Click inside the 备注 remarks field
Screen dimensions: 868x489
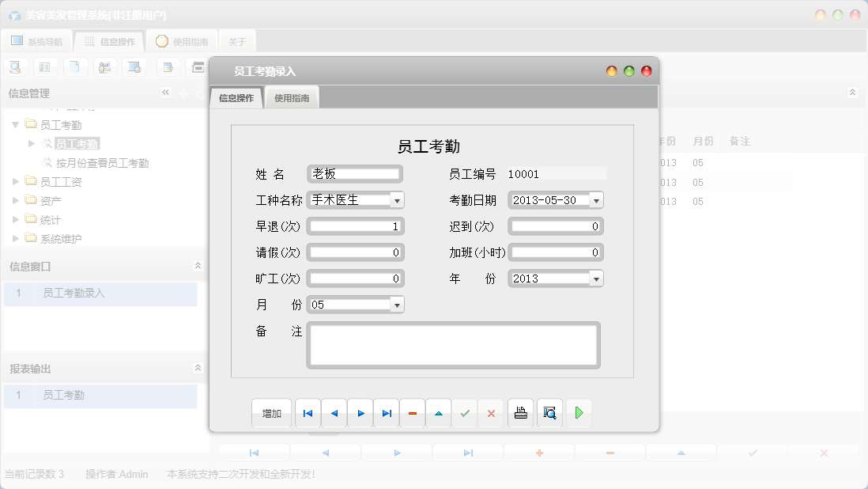455,344
